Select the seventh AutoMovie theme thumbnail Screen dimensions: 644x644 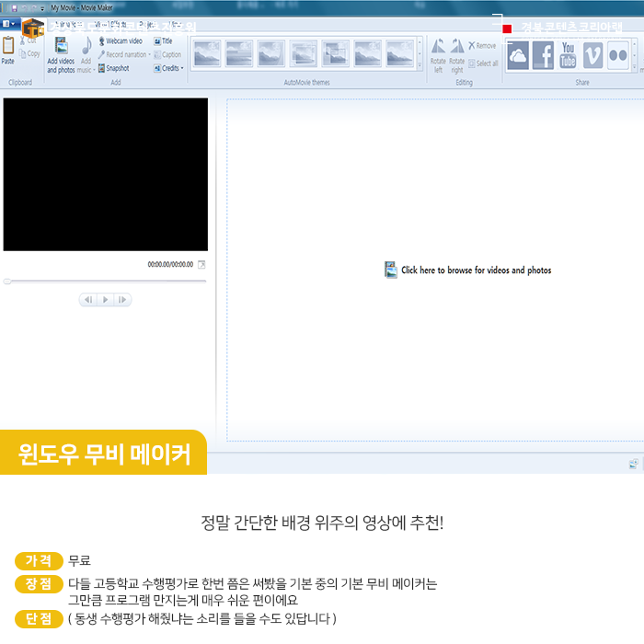(399, 53)
